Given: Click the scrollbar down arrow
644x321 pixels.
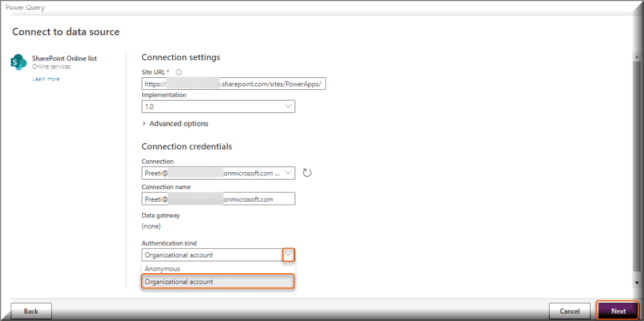Looking at the screenshot, I should click(x=636, y=283).
